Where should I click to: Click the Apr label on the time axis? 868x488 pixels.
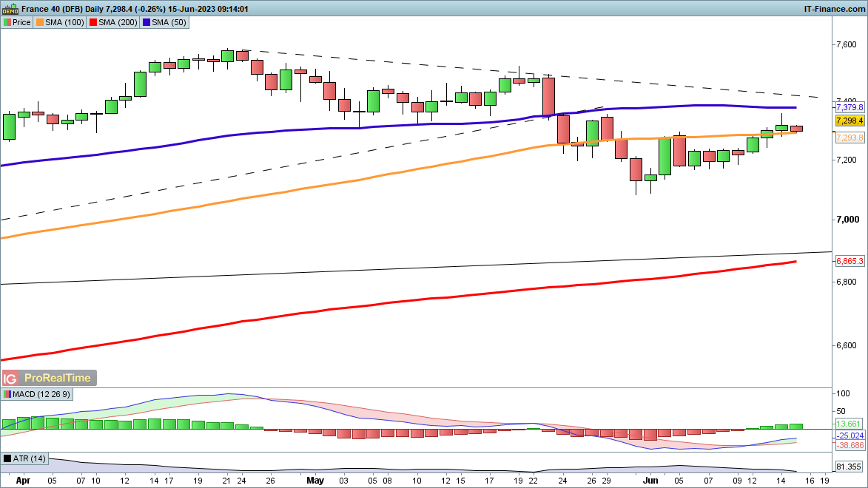(x=23, y=481)
